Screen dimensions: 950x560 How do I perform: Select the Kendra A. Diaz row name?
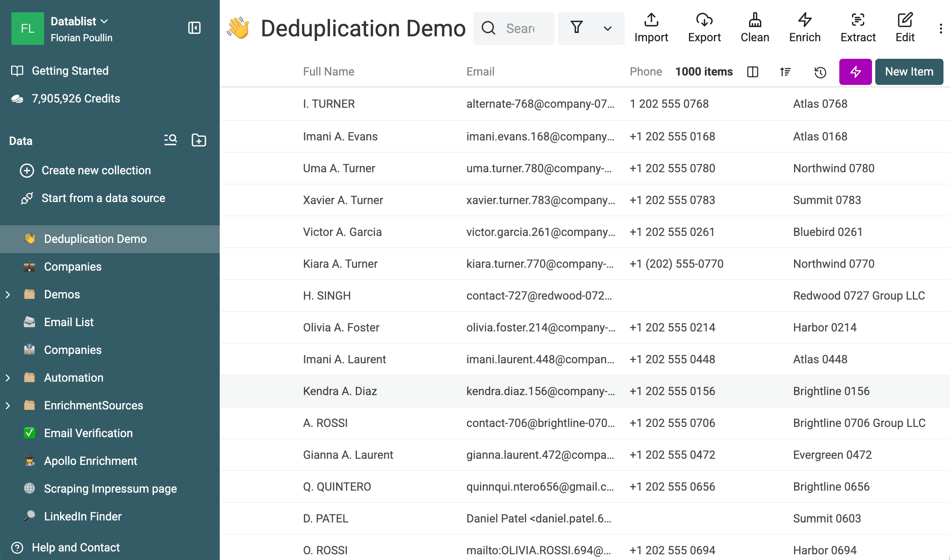340,391
